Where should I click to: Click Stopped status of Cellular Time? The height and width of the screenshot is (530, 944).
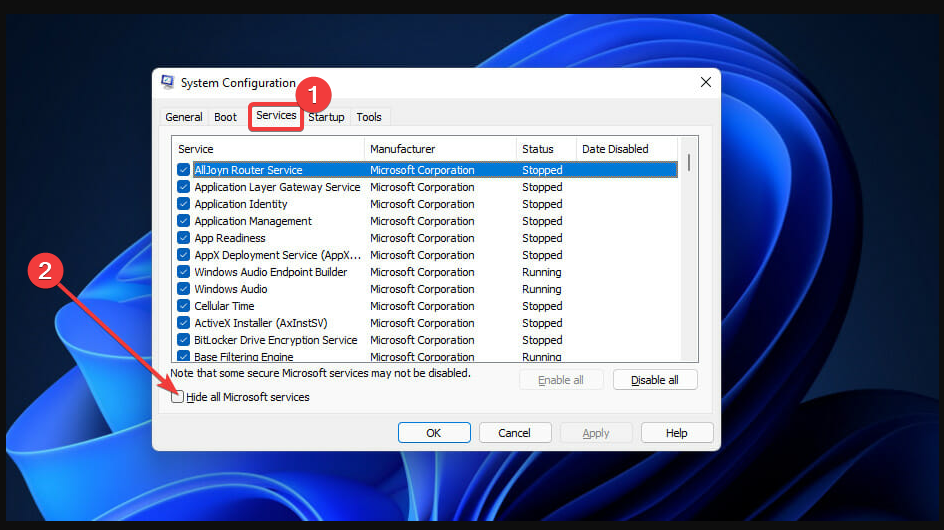[542, 306]
